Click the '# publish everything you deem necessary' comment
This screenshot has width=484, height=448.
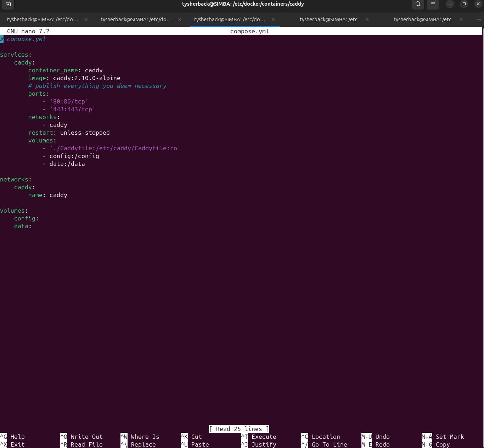tap(97, 86)
